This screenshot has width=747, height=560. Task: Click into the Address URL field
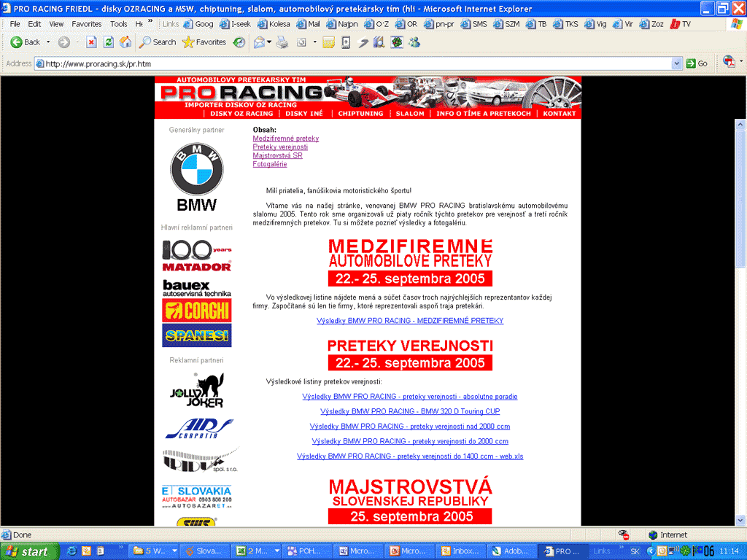pos(353,63)
